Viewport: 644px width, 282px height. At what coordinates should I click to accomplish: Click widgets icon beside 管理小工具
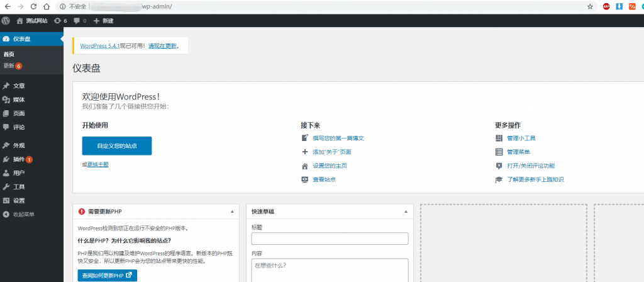click(499, 138)
